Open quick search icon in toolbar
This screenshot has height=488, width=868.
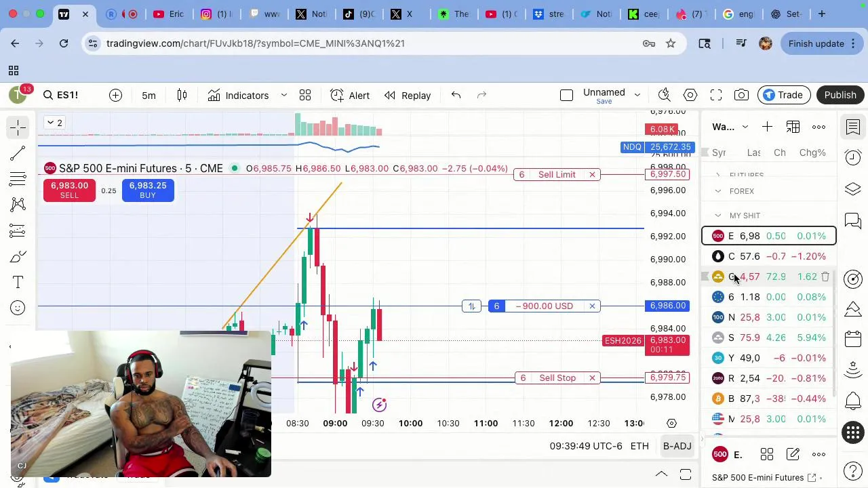[665, 95]
